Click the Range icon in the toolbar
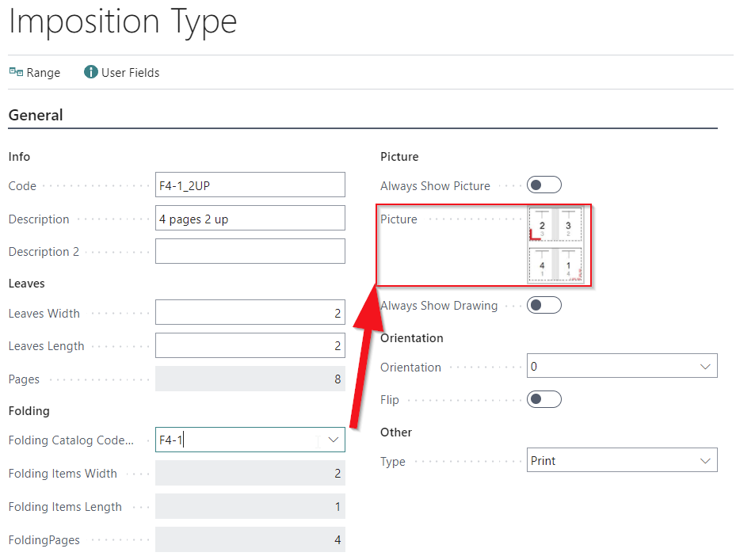 click(16, 72)
